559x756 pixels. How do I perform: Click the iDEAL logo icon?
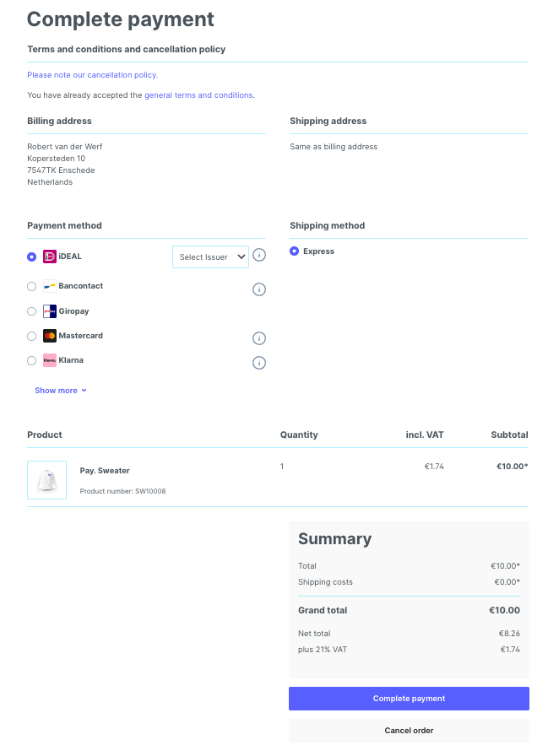pyautogui.click(x=50, y=256)
